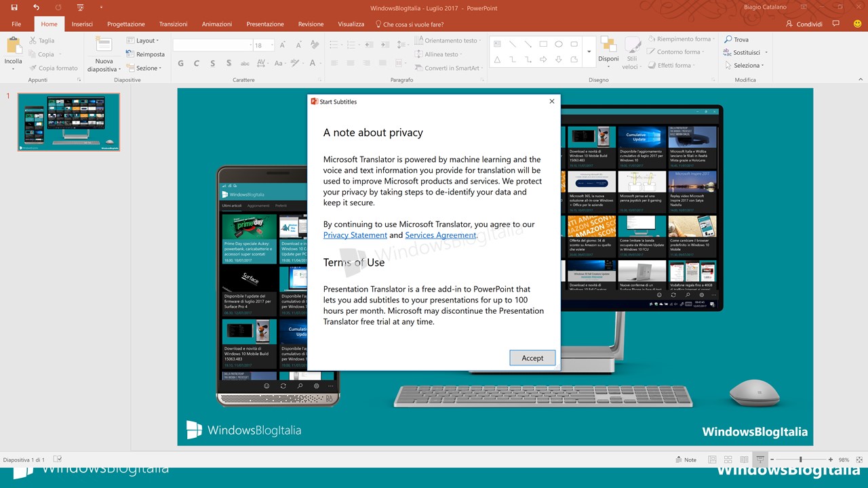
Task: Toggle italic C formatting
Action: [197, 64]
